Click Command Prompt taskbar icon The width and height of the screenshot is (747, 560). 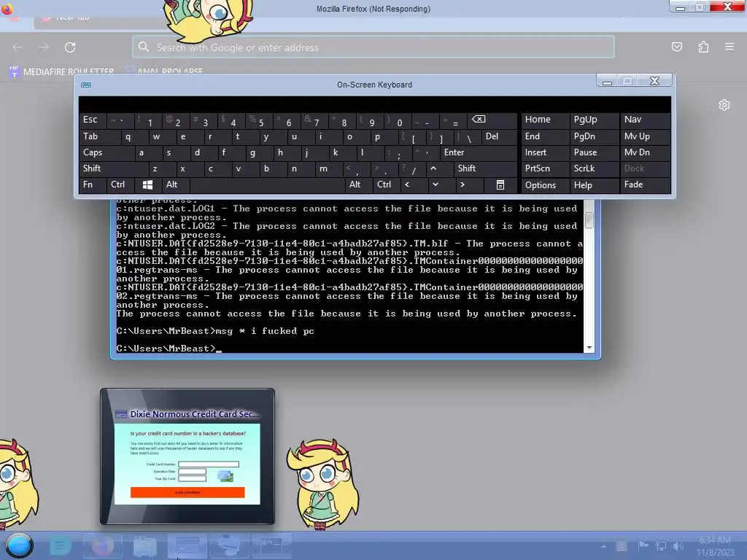tap(271, 545)
